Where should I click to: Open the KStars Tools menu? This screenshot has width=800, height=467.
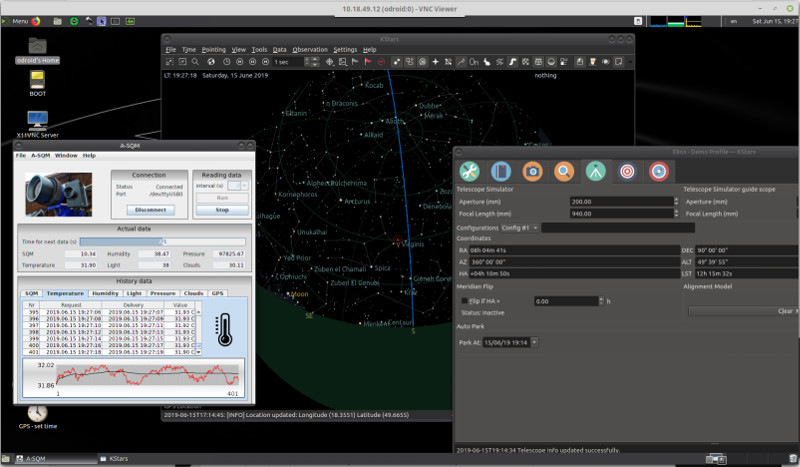point(259,50)
